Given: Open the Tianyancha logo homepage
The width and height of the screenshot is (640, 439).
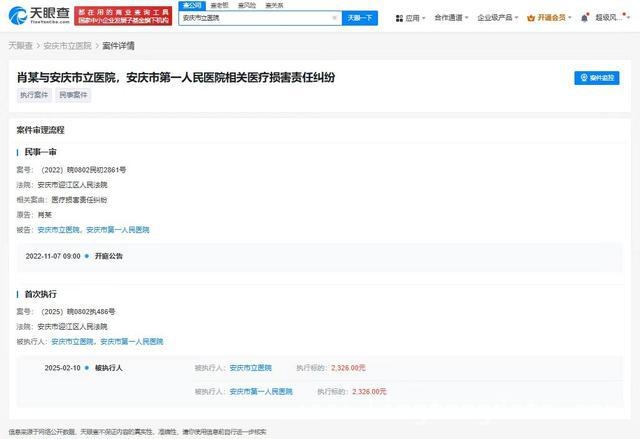Looking at the screenshot, I should 39,16.
